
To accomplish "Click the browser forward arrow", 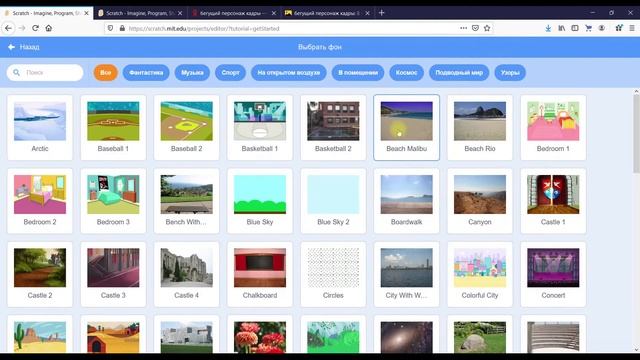I will tap(22, 28).
